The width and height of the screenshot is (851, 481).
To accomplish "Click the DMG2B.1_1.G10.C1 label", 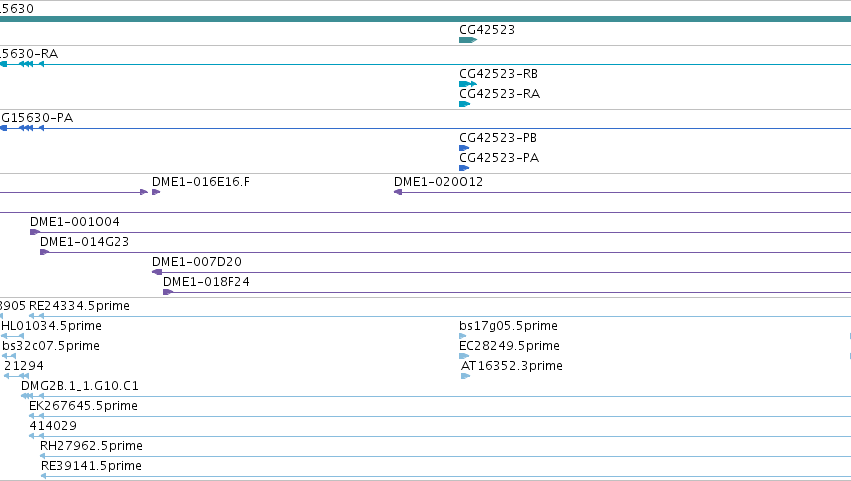I will point(80,387).
